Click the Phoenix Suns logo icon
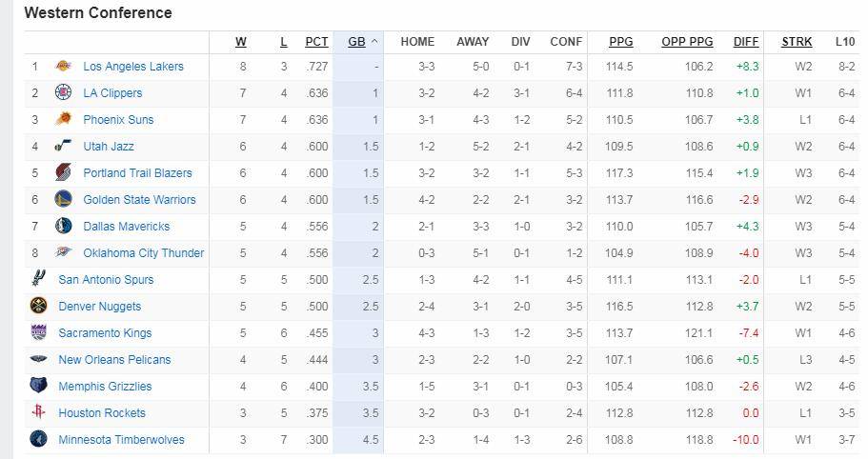The height and width of the screenshot is (459, 868). point(63,120)
